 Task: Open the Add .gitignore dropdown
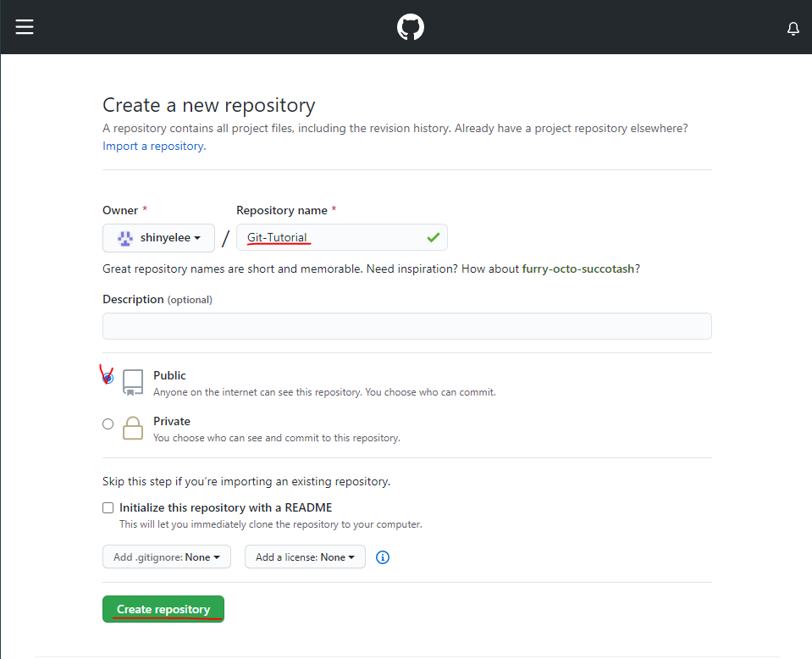(167, 557)
